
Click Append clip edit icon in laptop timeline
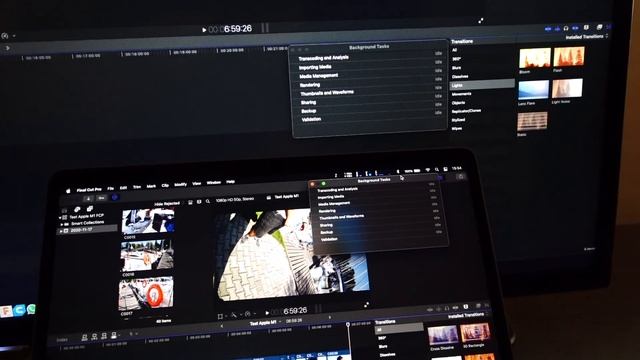104,336
